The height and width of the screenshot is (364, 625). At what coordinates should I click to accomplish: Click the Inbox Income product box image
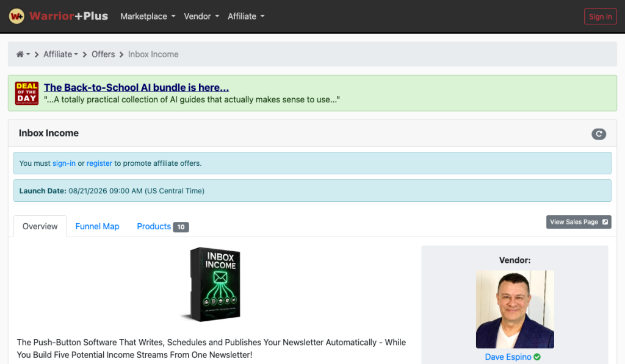[211, 284]
